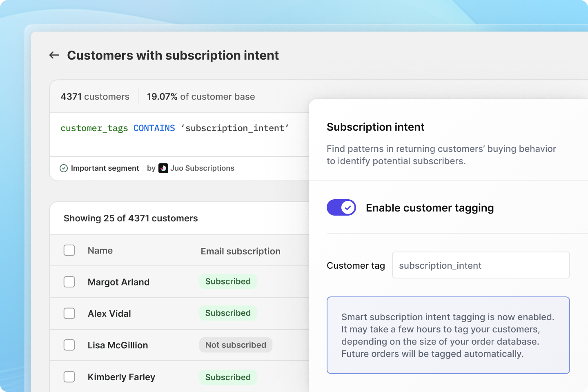The width and height of the screenshot is (588, 392).
Task: Toggle the Enable customer tagging switch
Action: pyautogui.click(x=341, y=207)
